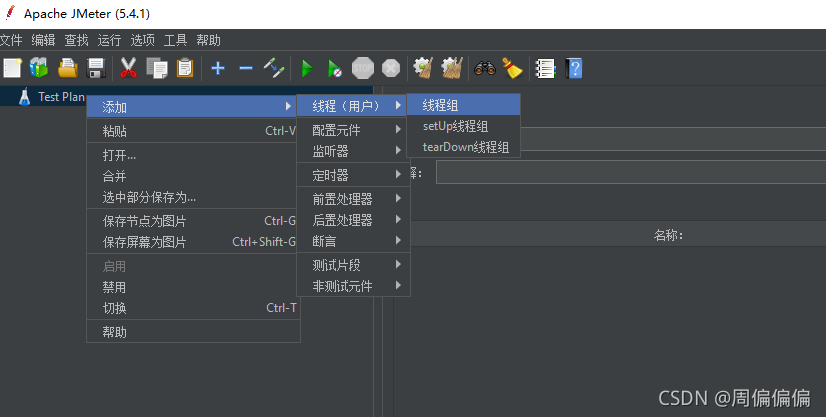This screenshot has width=826, height=417.
Task: Click the Clear icon with gear and broom
Action: pos(423,68)
